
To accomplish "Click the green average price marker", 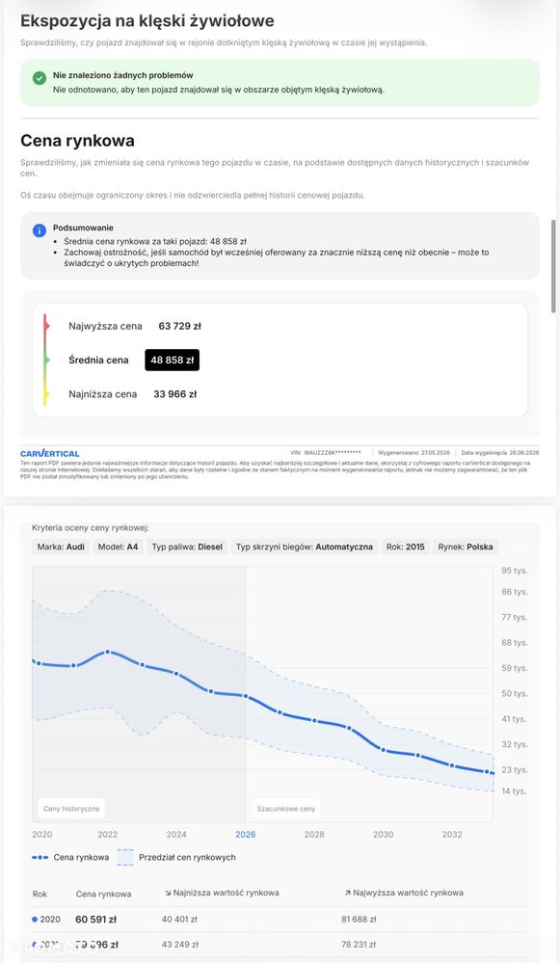I will pos(46,361).
